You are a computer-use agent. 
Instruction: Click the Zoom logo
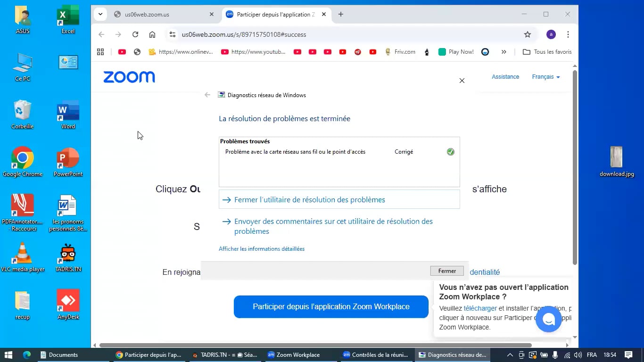129,77
